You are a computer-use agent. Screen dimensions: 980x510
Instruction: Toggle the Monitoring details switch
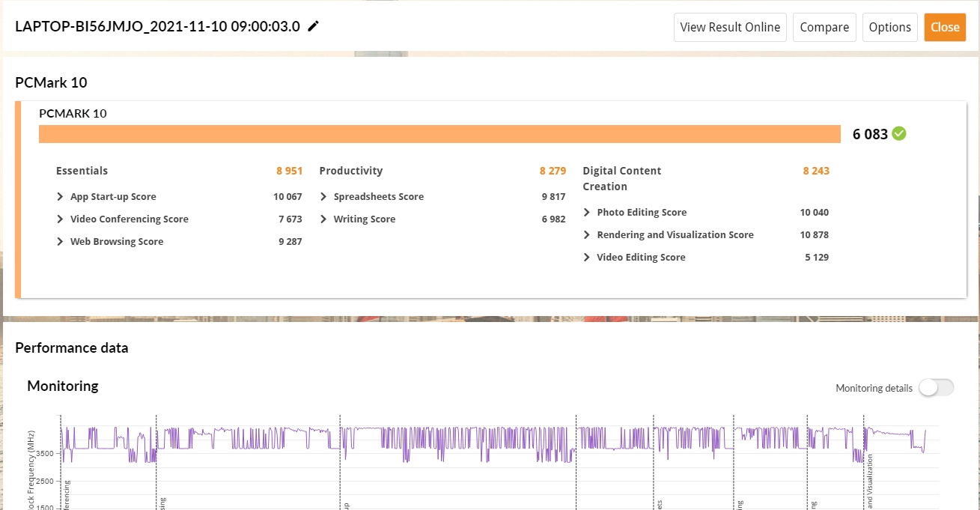coord(936,387)
